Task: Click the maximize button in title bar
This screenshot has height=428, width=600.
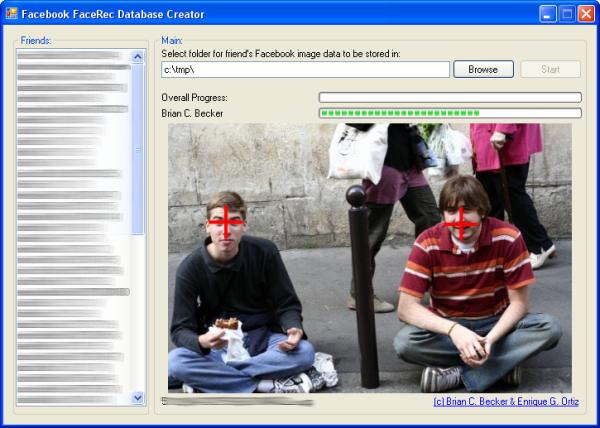Action: [567, 14]
